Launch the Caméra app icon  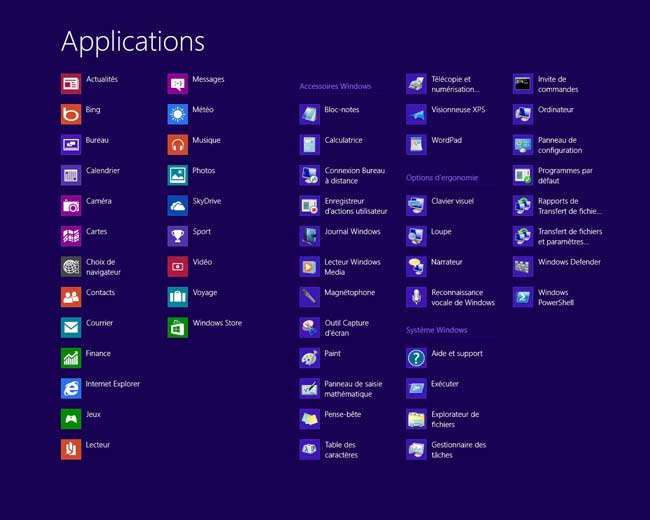[x=71, y=206]
